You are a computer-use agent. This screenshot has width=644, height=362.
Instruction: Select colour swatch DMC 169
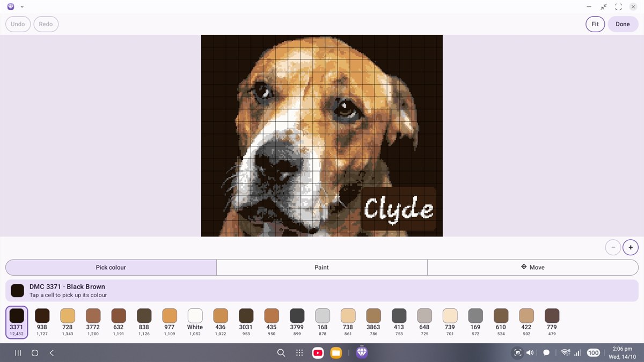475,322
